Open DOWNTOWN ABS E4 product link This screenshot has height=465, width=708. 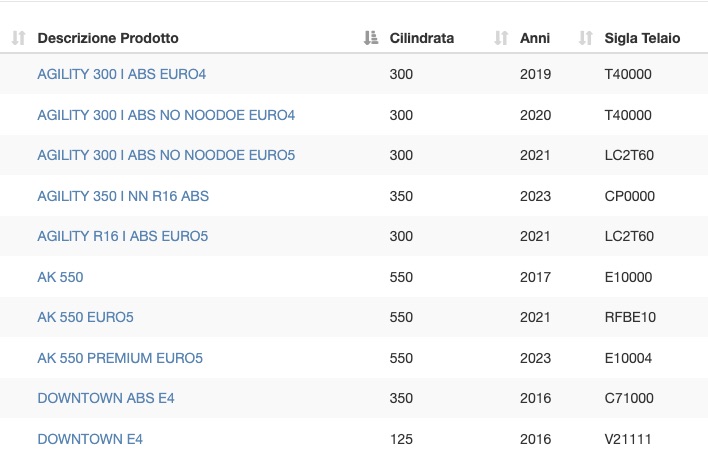(x=106, y=398)
